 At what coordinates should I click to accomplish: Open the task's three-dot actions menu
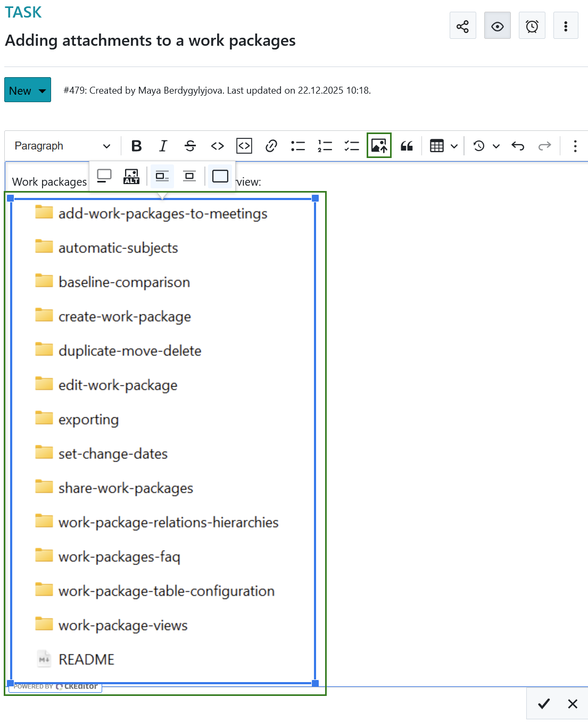click(x=566, y=25)
